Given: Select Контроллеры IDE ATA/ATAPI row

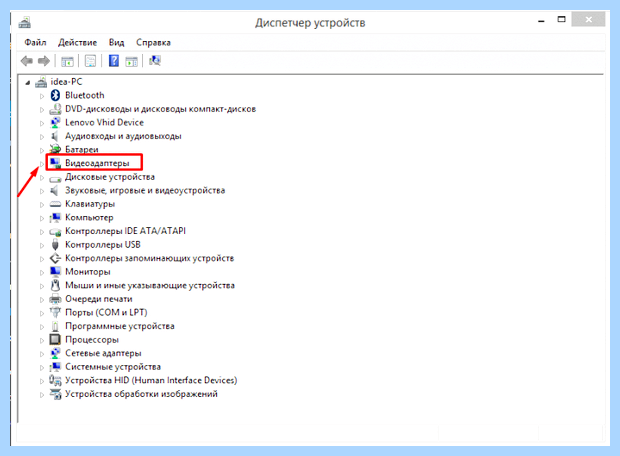Looking at the screenshot, I should [x=125, y=231].
